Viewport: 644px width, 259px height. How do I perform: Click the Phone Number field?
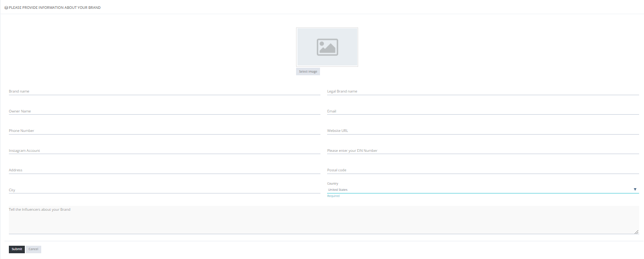coord(164,131)
